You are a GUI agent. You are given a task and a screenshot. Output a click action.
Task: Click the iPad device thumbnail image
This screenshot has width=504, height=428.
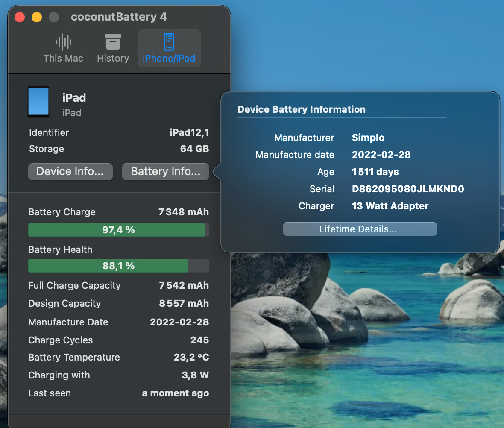pos(38,102)
